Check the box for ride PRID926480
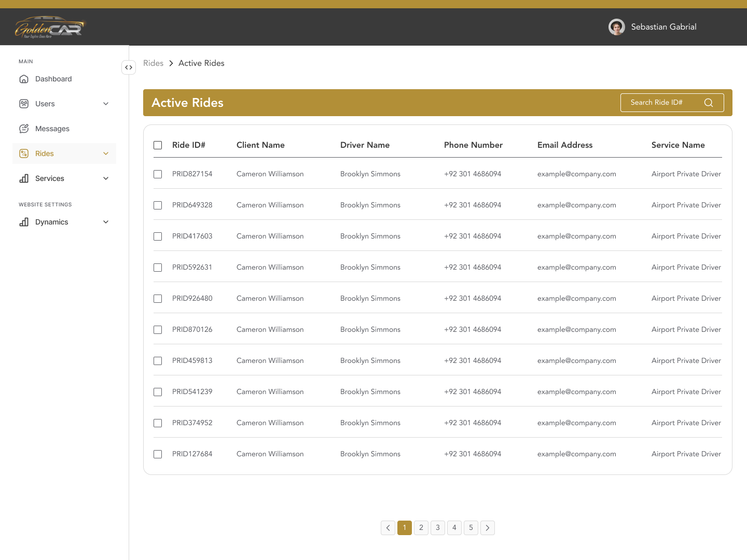 click(158, 299)
